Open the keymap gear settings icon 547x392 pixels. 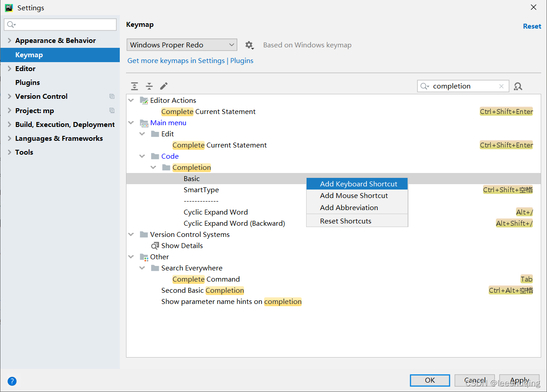coord(249,45)
